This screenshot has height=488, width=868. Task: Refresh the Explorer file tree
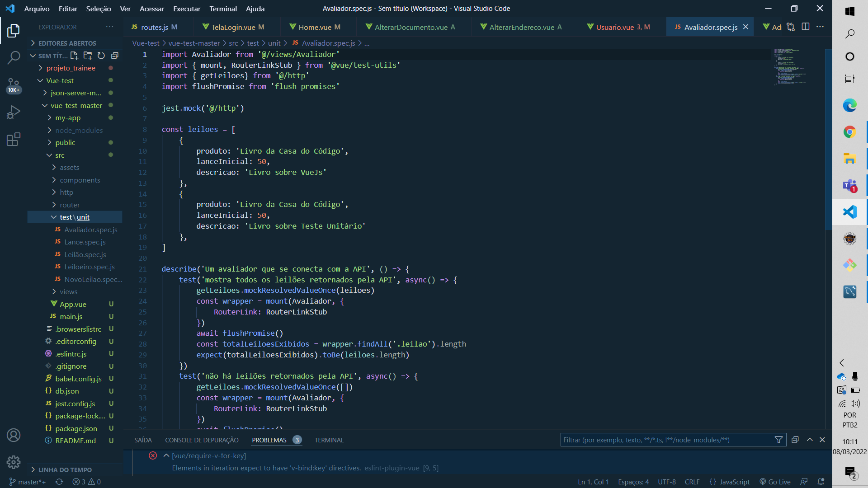[x=101, y=56]
